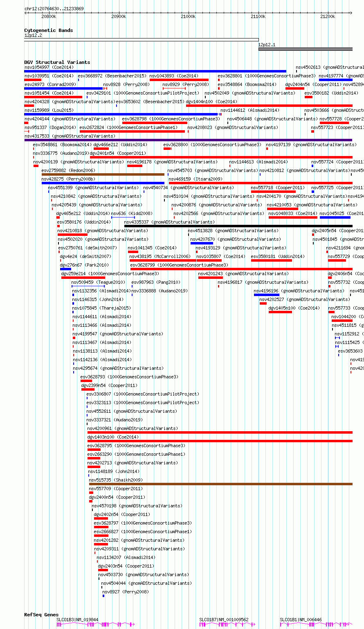Screen dimensions: 364x629
Task: Select dgv2399n54 (Cooper2011) label
Action: [109, 385]
